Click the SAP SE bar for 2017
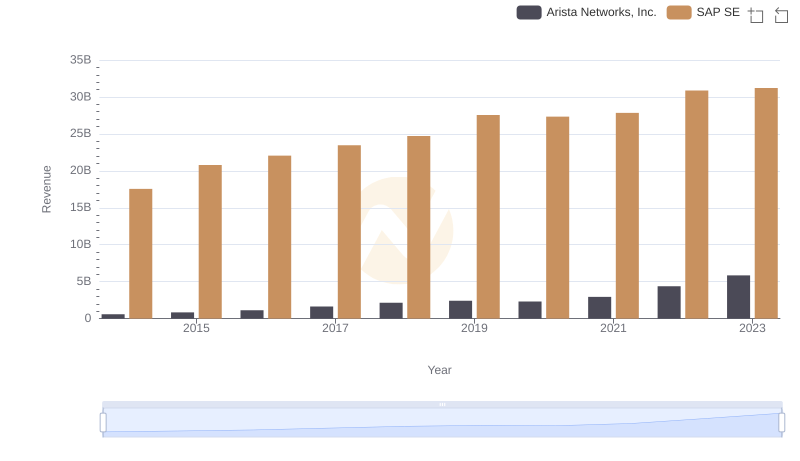Viewport: 800px width, 461px height. [349, 232]
